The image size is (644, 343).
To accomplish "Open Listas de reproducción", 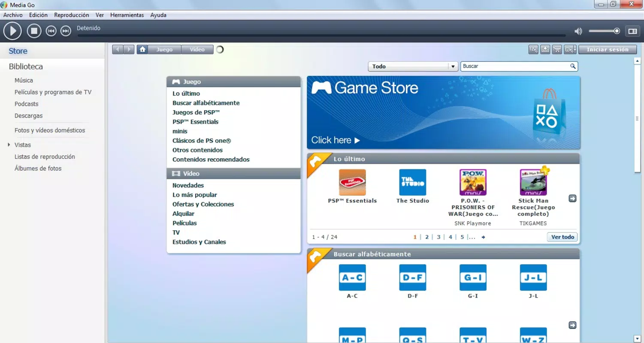I will coord(45,156).
